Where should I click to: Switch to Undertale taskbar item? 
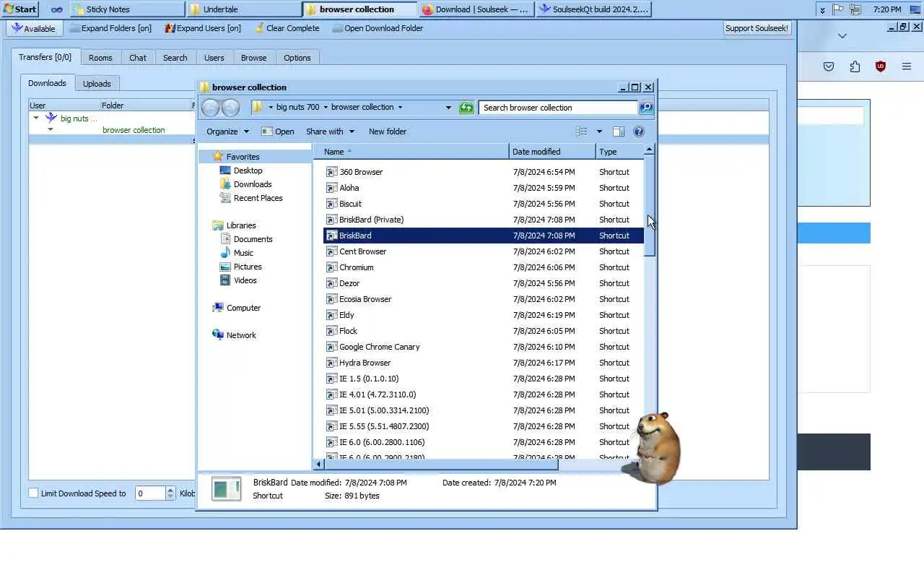click(x=243, y=9)
